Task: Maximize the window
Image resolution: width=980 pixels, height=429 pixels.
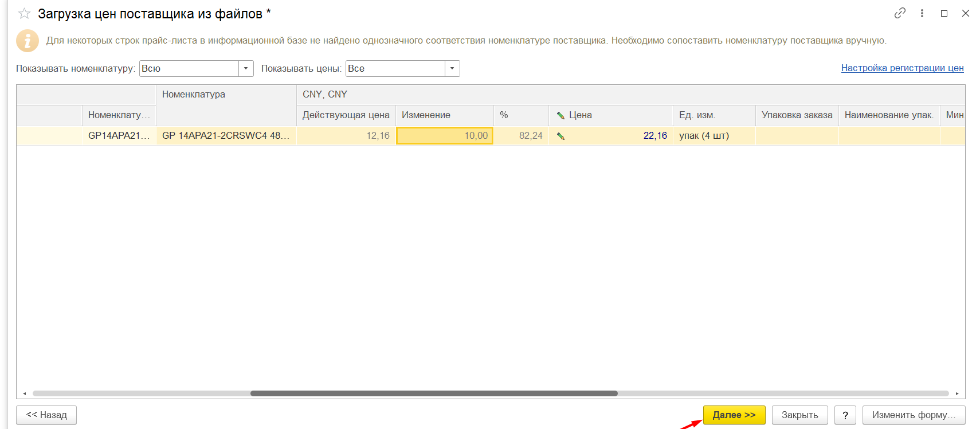Action: click(x=944, y=13)
